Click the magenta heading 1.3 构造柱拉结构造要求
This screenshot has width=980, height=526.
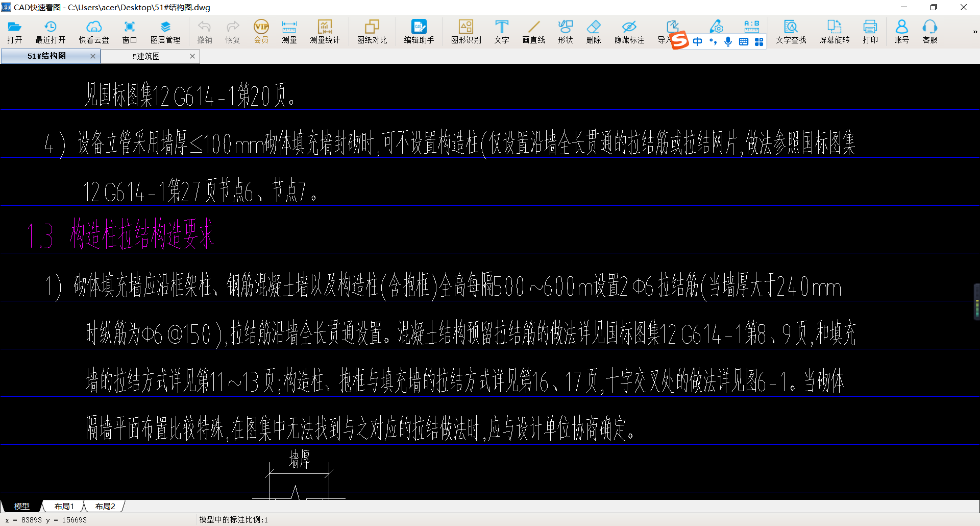[120, 234]
